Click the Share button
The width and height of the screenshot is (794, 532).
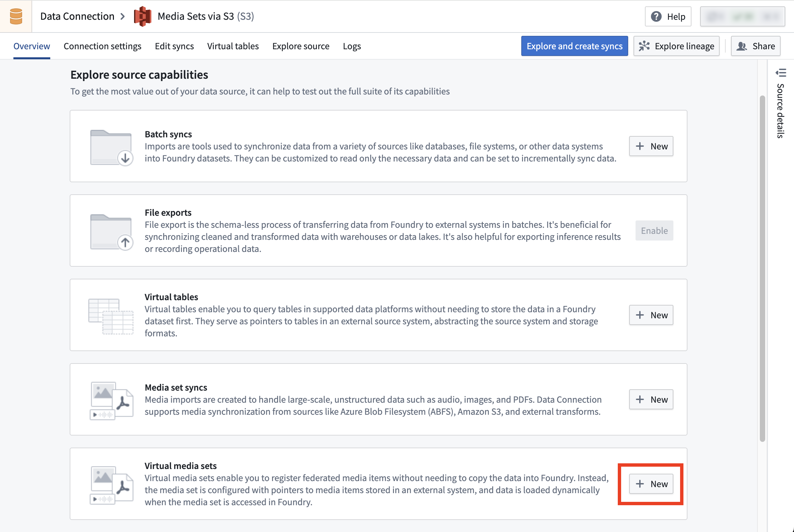click(755, 46)
